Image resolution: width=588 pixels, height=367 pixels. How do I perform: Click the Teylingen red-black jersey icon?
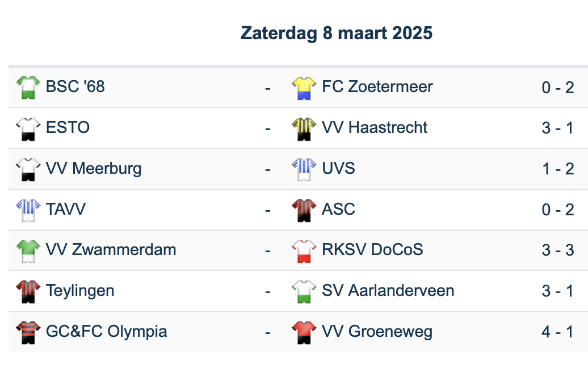point(28,291)
